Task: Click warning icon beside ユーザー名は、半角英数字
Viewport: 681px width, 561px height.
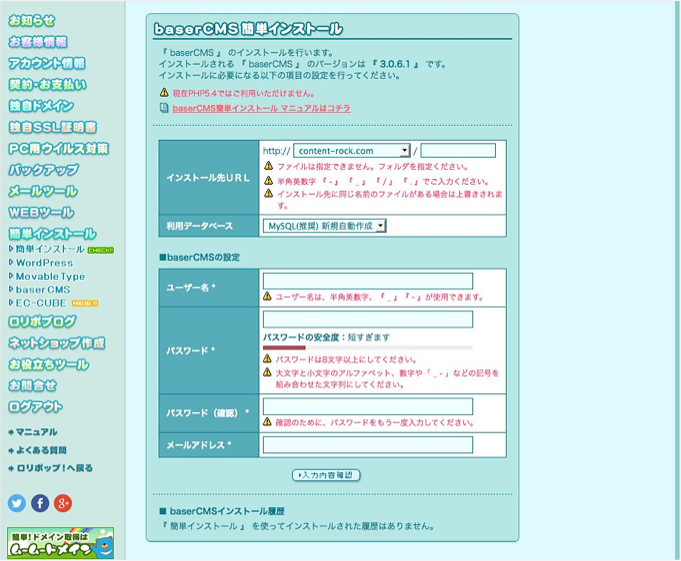Action: pos(268,297)
